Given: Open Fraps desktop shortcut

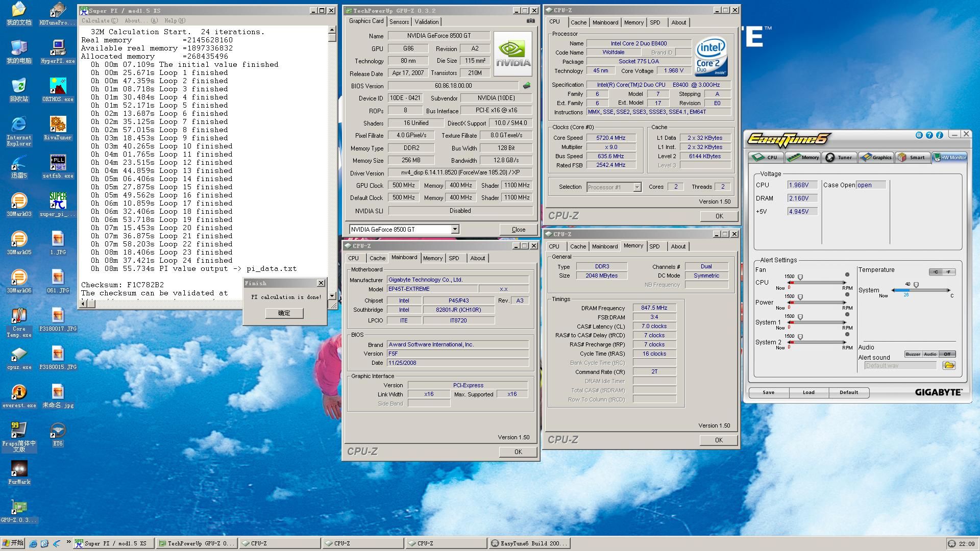Looking at the screenshot, I should [x=19, y=437].
